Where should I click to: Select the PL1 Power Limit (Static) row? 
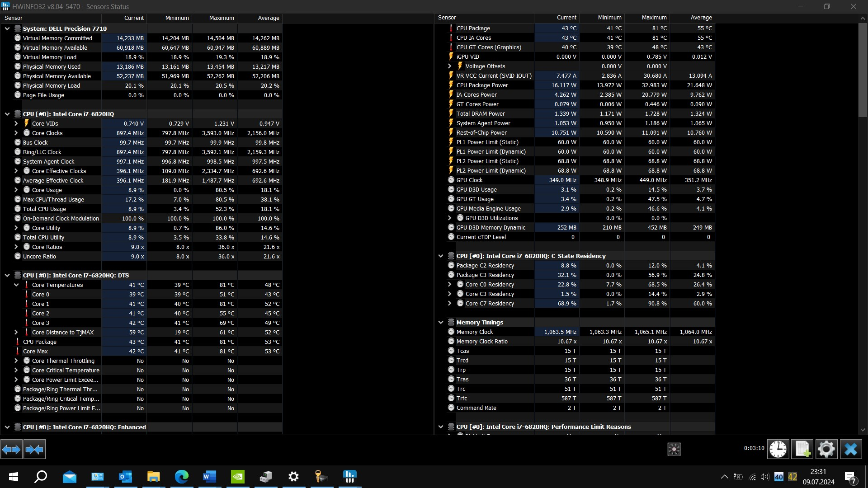pos(575,142)
